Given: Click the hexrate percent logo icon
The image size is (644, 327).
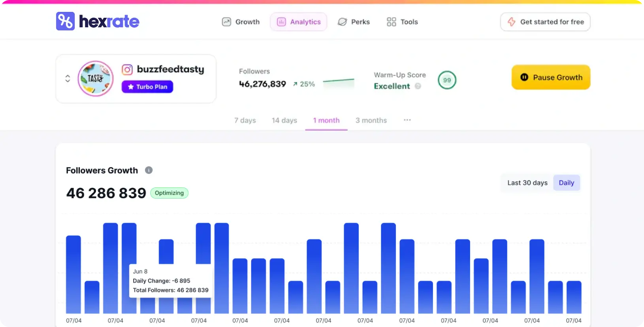Looking at the screenshot, I should tap(65, 21).
